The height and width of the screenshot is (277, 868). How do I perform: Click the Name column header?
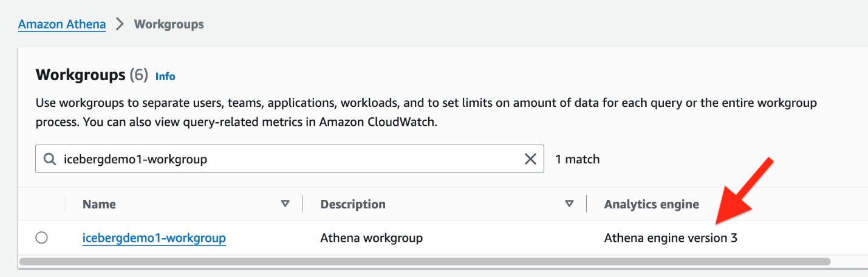point(99,204)
